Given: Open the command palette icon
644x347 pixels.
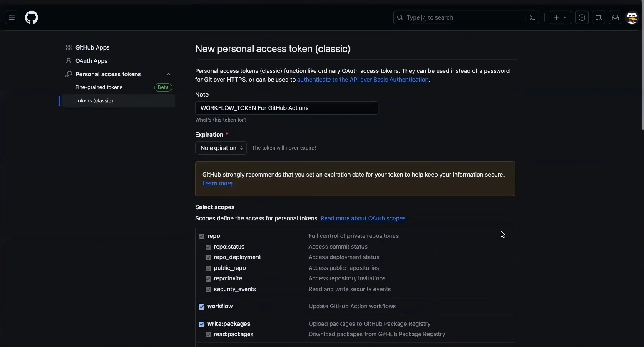Looking at the screenshot, I should pyautogui.click(x=532, y=17).
